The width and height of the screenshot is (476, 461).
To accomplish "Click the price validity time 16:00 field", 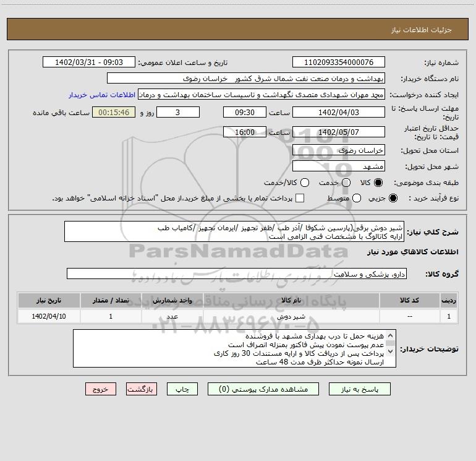I will [x=245, y=132].
